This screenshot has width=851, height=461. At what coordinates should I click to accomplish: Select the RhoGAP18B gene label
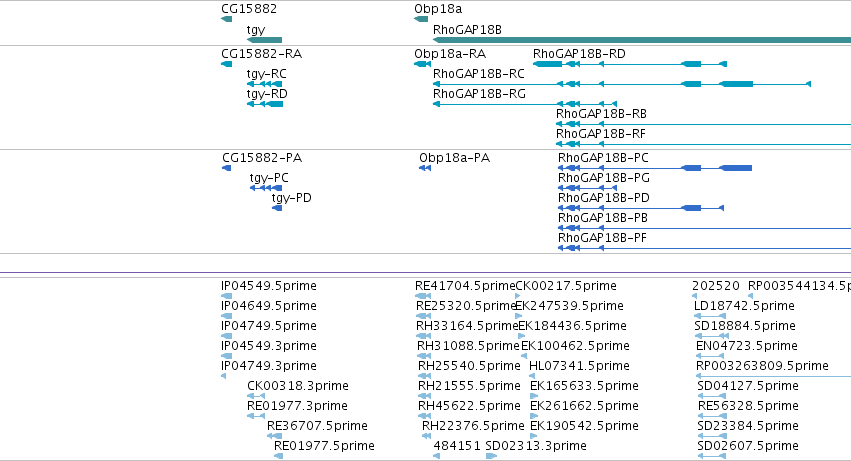point(467,30)
